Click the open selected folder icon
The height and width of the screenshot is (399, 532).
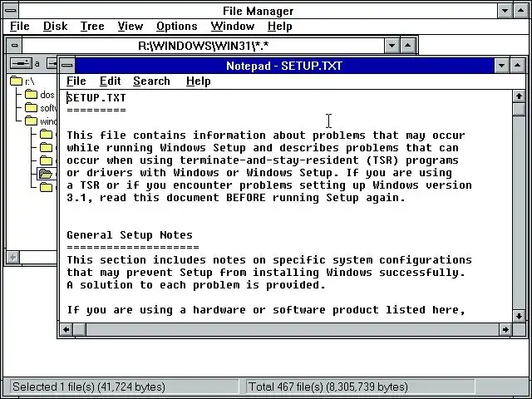coord(46,174)
